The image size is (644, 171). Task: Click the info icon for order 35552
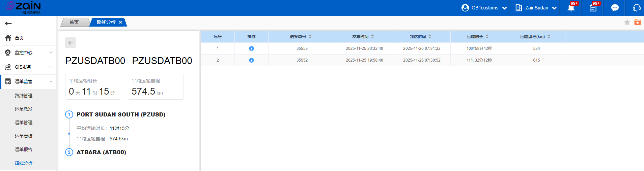[x=251, y=60]
